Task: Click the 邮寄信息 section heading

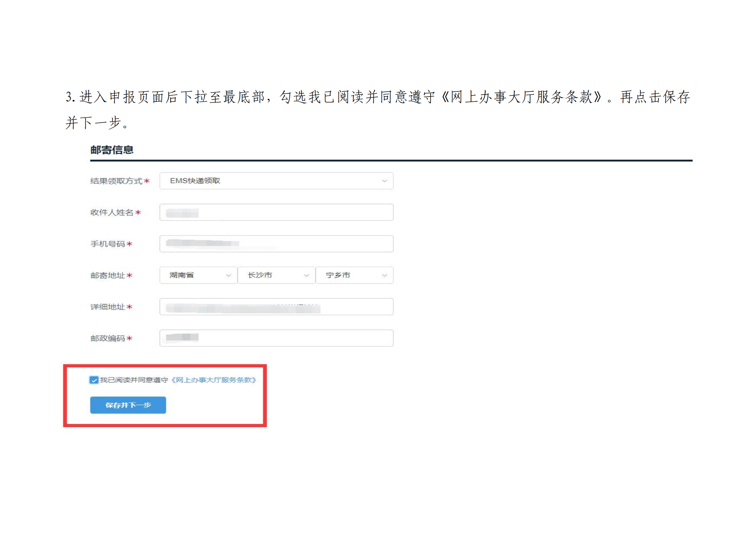Action: click(112, 150)
